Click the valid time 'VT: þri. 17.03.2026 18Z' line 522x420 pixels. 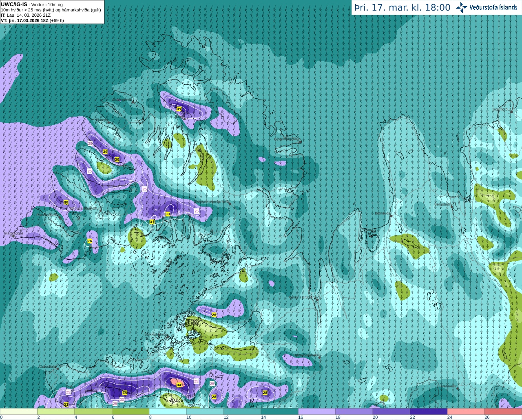pos(24,20)
